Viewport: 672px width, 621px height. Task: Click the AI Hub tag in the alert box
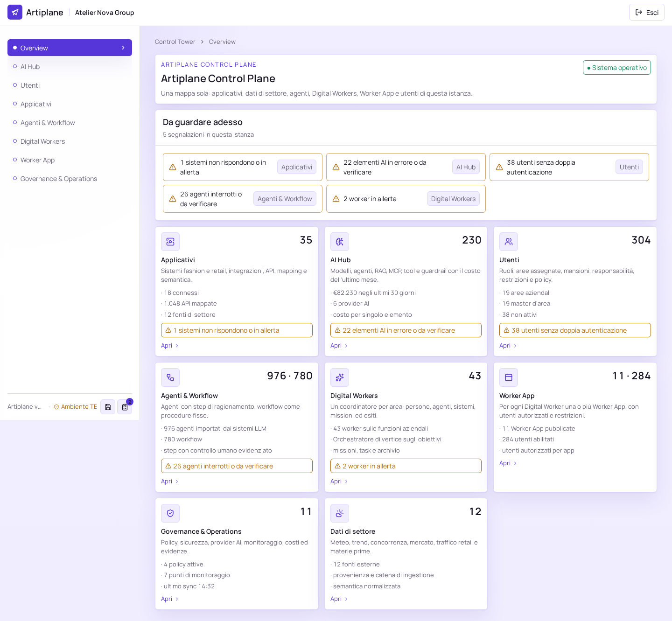[466, 167]
